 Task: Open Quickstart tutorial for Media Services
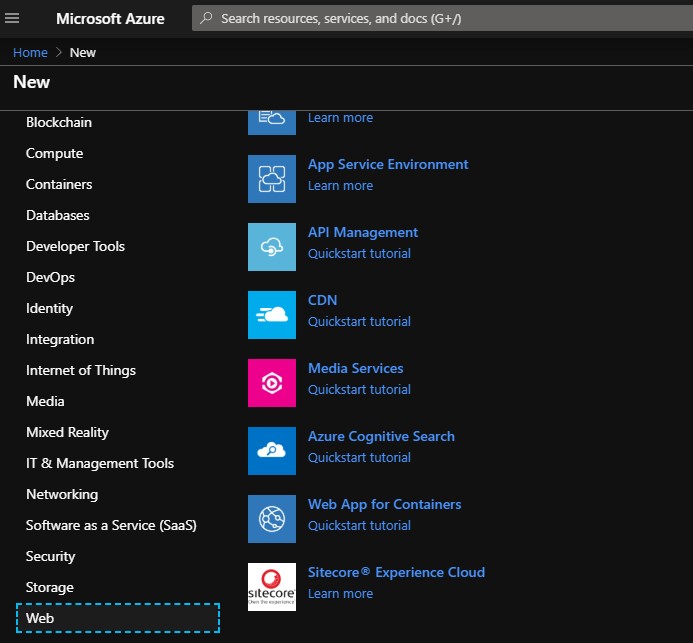coord(359,390)
